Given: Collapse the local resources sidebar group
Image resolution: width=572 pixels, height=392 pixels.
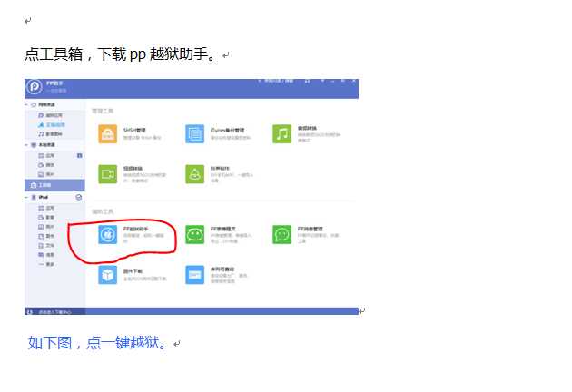Looking at the screenshot, I should pos(26,145).
